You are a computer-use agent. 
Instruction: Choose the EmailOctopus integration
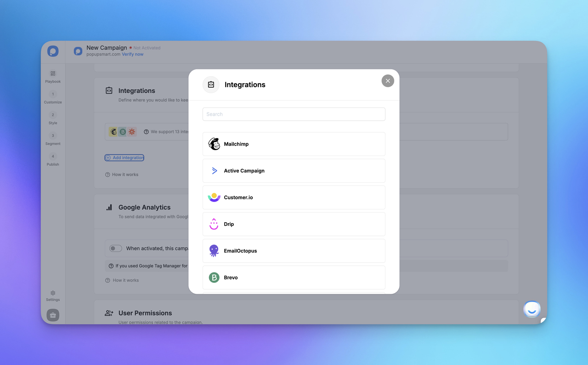[294, 251]
